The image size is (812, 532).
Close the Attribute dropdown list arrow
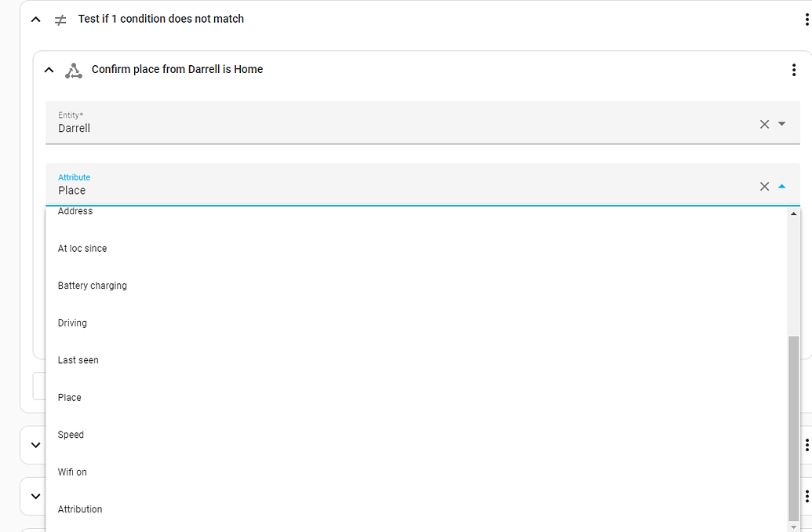click(x=781, y=187)
